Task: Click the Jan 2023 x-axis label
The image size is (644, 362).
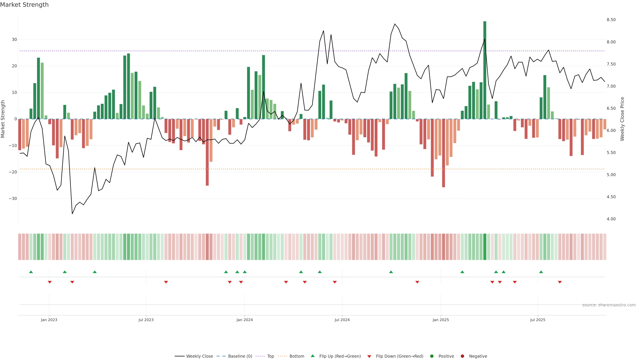Action: [x=49, y=320]
